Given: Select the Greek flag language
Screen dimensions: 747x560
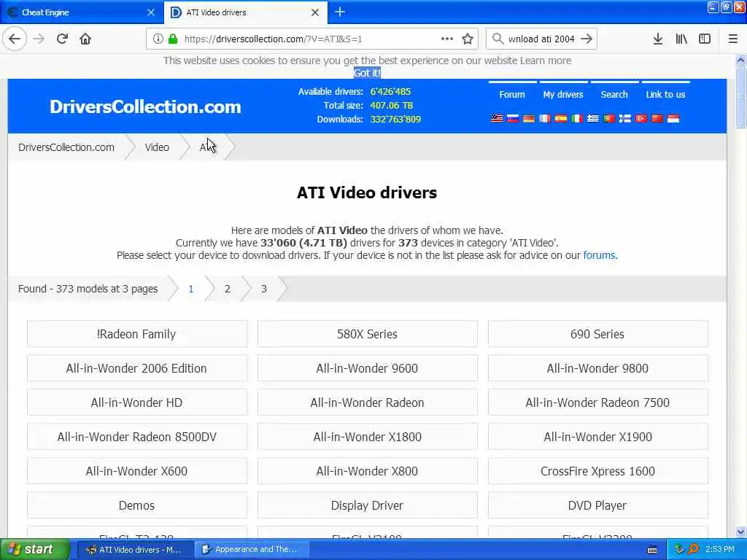Looking at the screenshot, I should pos(592,118).
